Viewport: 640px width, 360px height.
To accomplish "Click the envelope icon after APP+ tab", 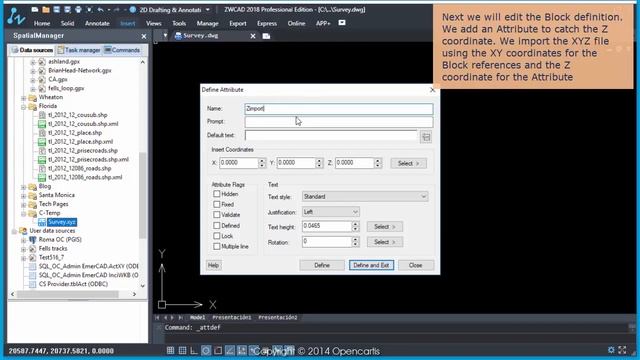I will click(x=342, y=23).
